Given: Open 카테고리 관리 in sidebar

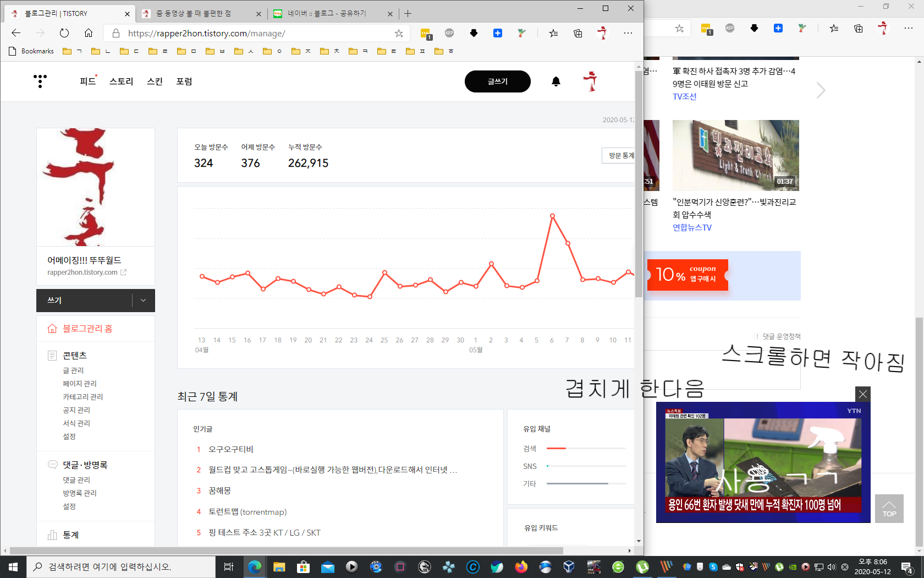Looking at the screenshot, I should [83, 397].
